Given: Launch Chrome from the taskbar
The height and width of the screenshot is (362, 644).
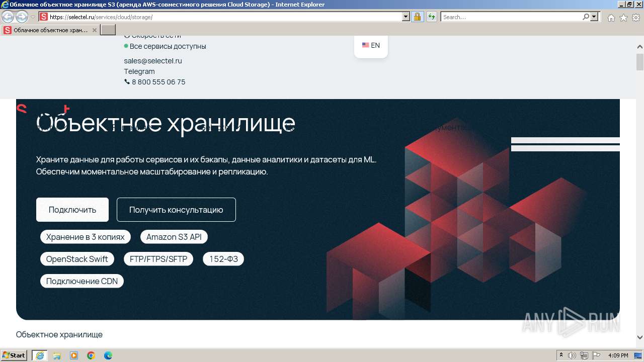Looking at the screenshot, I should (91, 355).
